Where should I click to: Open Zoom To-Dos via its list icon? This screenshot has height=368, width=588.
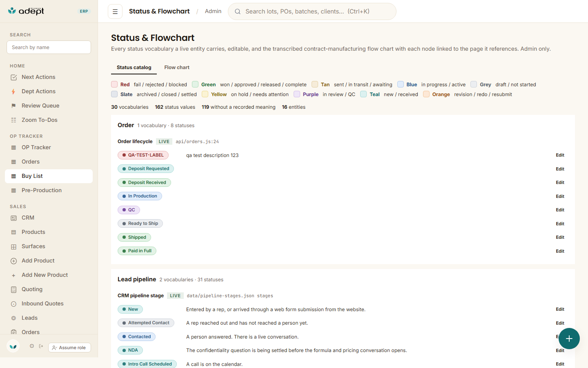pos(13,120)
